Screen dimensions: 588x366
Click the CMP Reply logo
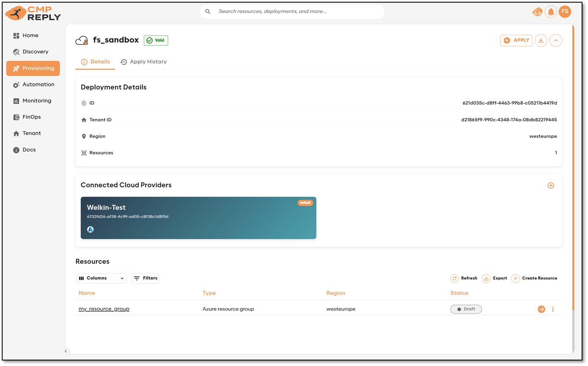[x=33, y=13]
